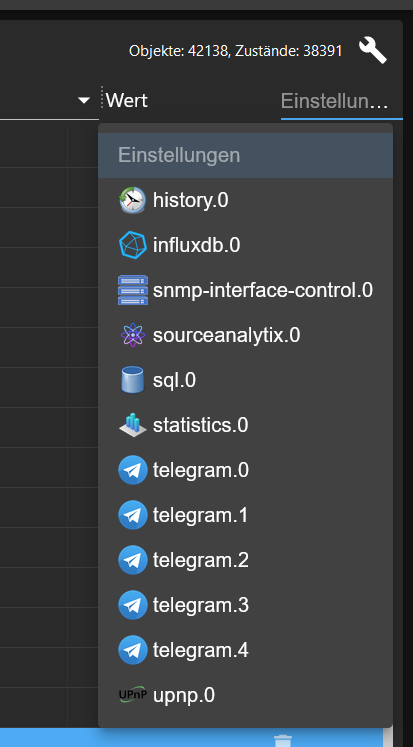This screenshot has height=747, width=413.
Task: Click the upnp.0 UPnP logo icon
Action: point(132,695)
